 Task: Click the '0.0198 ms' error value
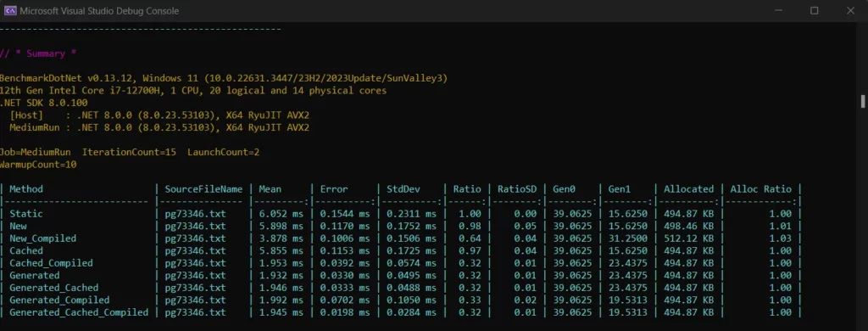coord(345,312)
